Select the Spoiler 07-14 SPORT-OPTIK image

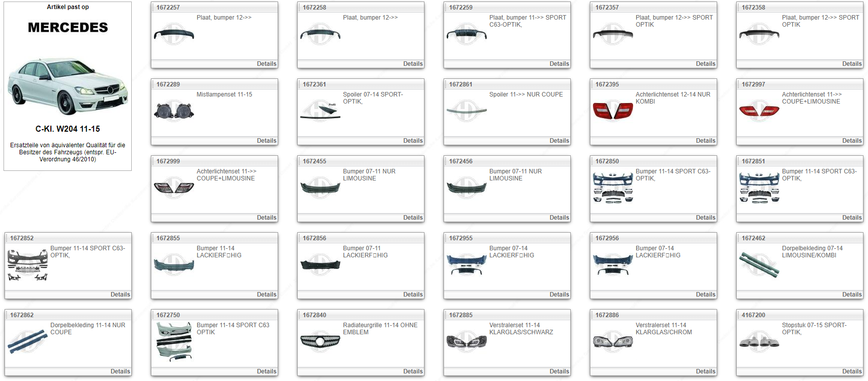(x=320, y=112)
